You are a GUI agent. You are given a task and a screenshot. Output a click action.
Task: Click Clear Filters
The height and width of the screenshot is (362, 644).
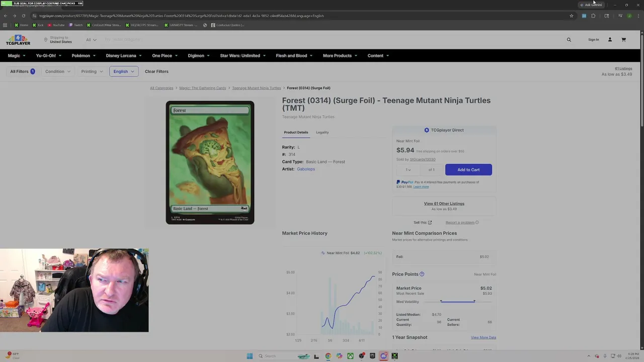(156, 71)
